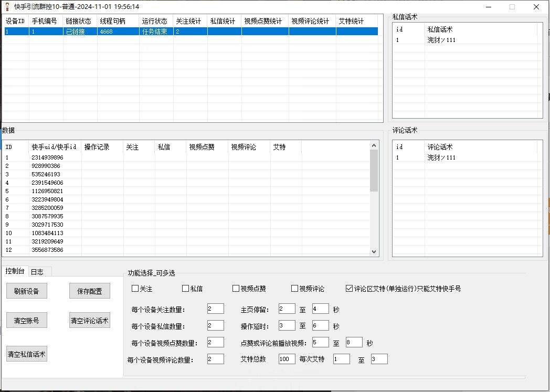Click scrollbar up arrow of the 数据 list
This screenshot has width=550, height=392.
(x=375, y=145)
